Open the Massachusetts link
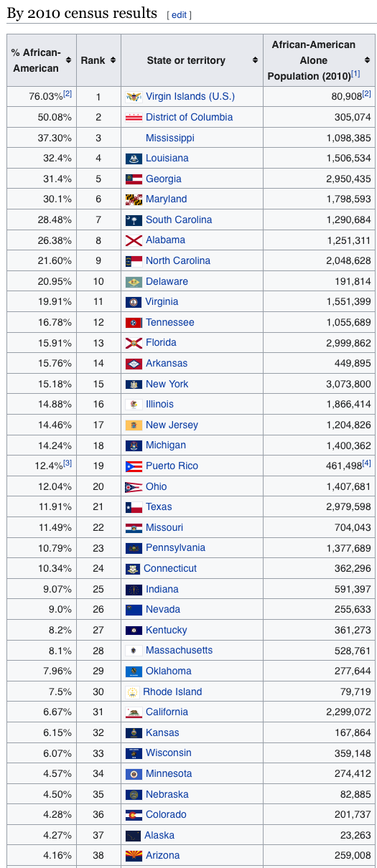The height and width of the screenshot is (868, 377). click(x=180, y=651)
